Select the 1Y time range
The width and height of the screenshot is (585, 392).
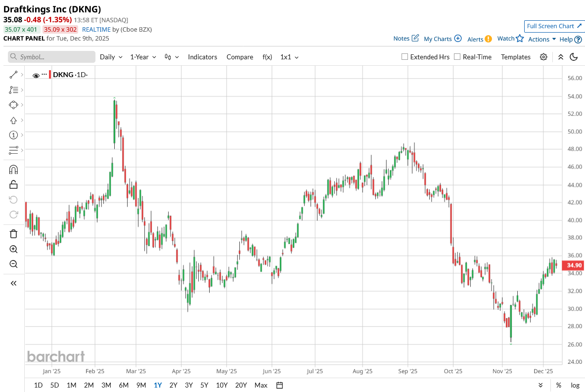[158, 385]
